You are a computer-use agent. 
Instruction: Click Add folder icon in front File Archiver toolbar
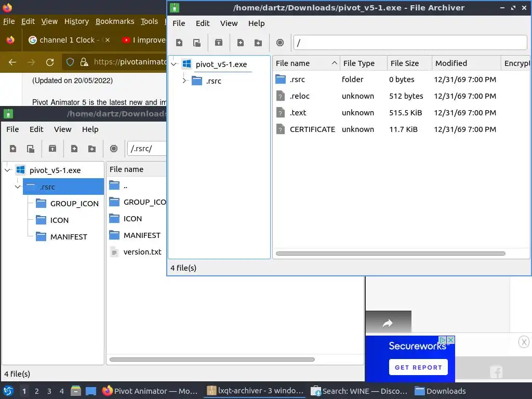click(x=258, y=43)
